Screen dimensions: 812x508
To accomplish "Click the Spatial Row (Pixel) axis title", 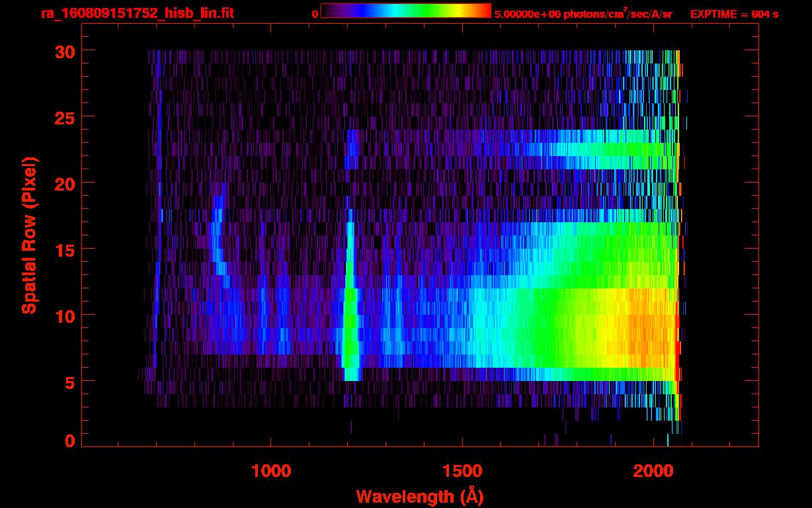I will tap(29, 235).
